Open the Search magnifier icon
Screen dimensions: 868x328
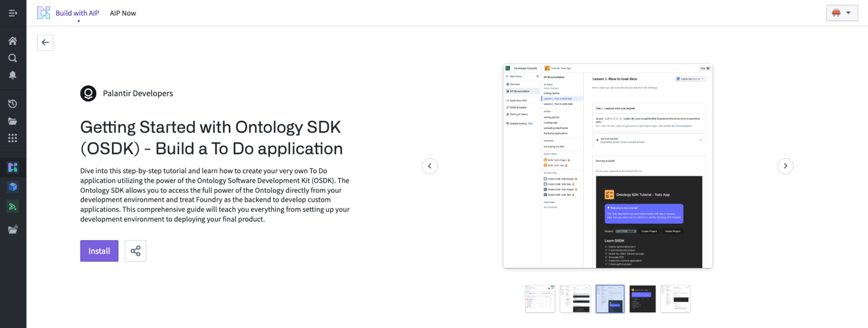[13, 58]
